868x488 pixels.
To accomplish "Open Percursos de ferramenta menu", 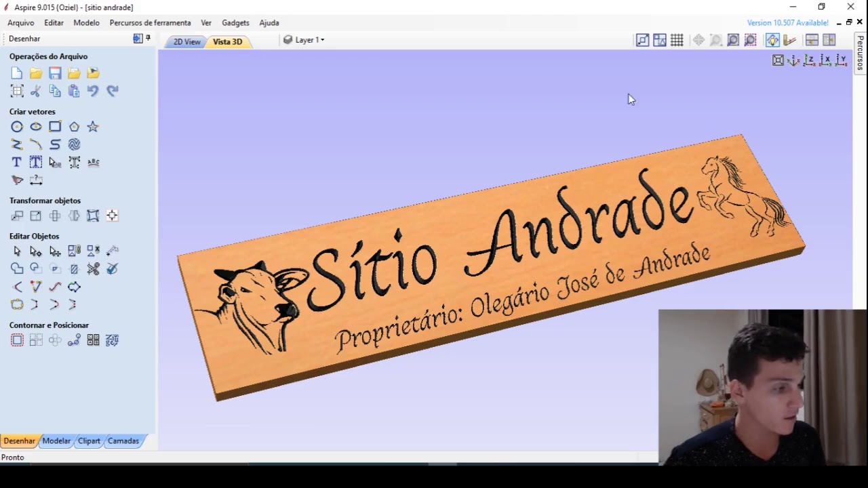I will point(151,23).
